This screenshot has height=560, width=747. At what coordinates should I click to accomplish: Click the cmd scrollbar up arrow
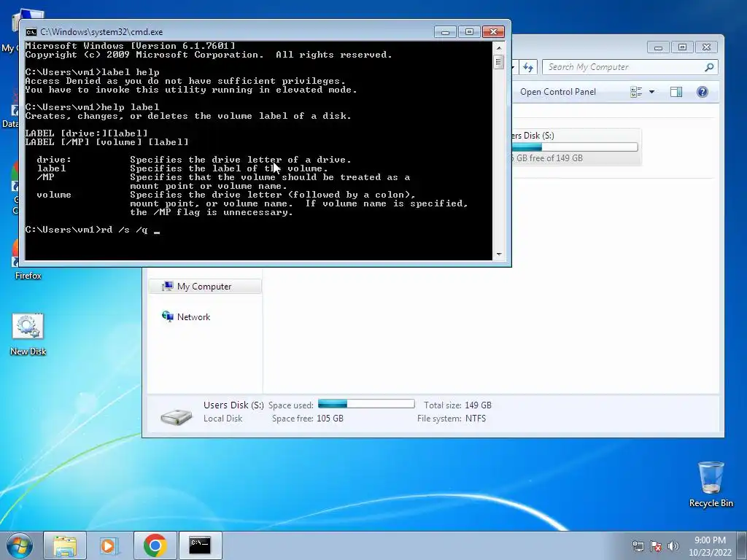pyautogui.click(x=499, y=47)
